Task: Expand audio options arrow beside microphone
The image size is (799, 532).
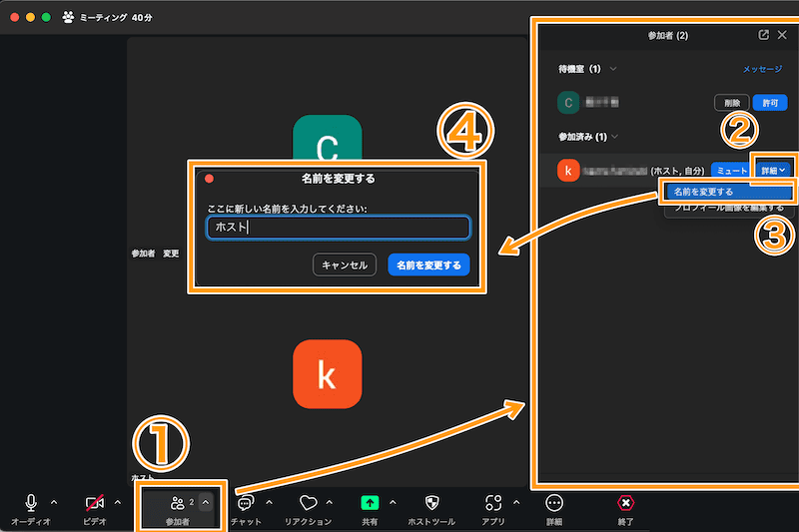Action: point(54,501)
